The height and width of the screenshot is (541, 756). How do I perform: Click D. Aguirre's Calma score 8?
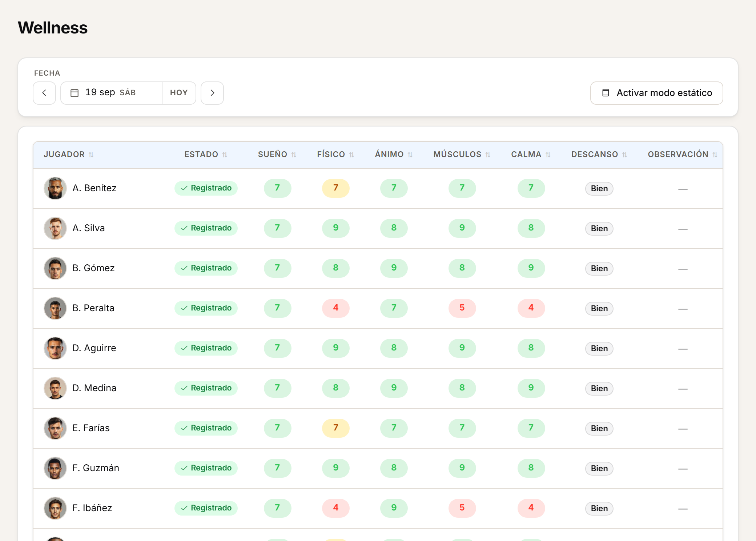[531, 348]
